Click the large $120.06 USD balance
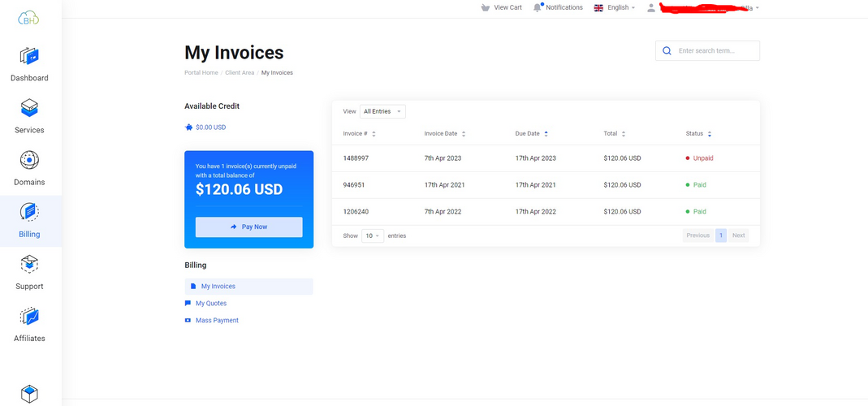 point(240,189)
